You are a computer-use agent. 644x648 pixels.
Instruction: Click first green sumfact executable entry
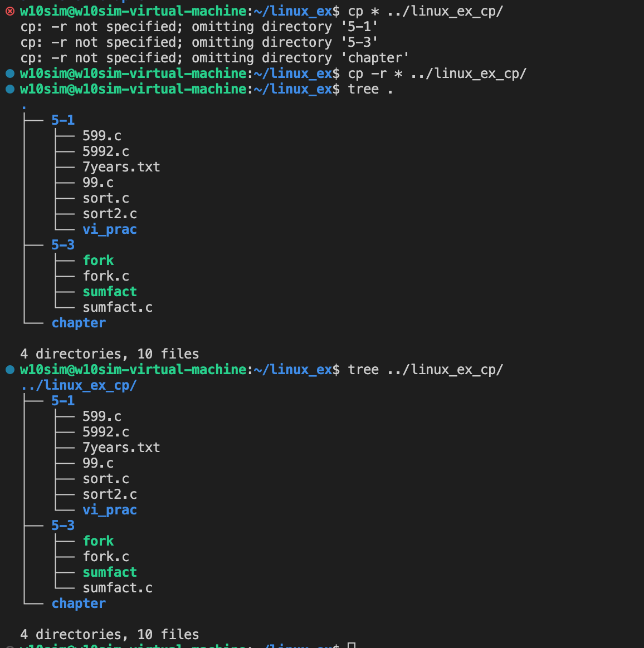[110, 292]
